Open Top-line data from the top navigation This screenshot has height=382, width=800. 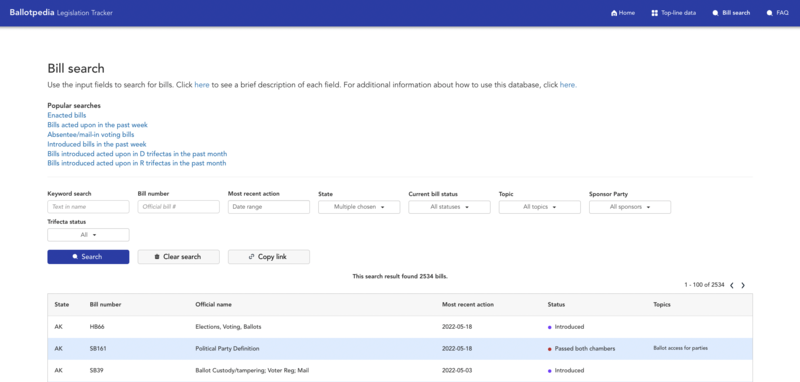[x=673, y=13]
